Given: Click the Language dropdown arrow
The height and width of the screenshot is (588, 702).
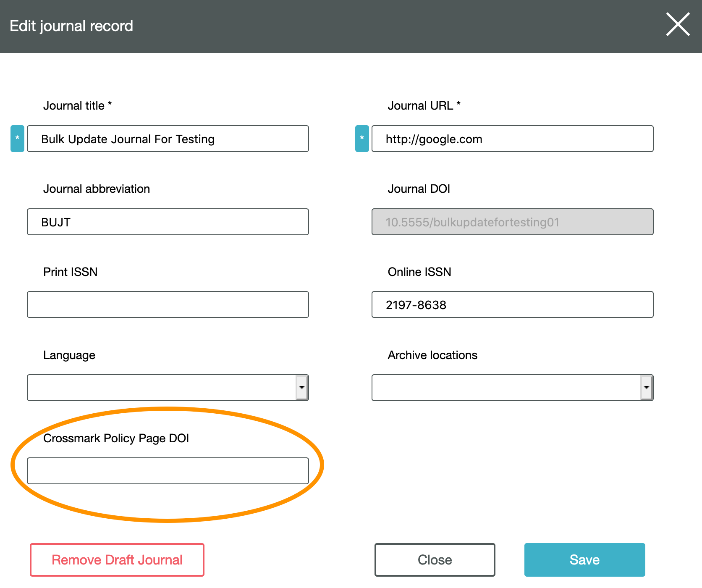Looking at the screenshot, I should [x=301, y=388].
